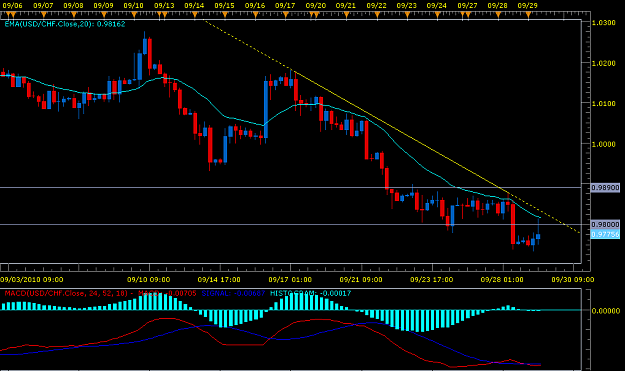Select the orange marker beneath 09/22
Screen dimensions: 625x371
(377, 15)
